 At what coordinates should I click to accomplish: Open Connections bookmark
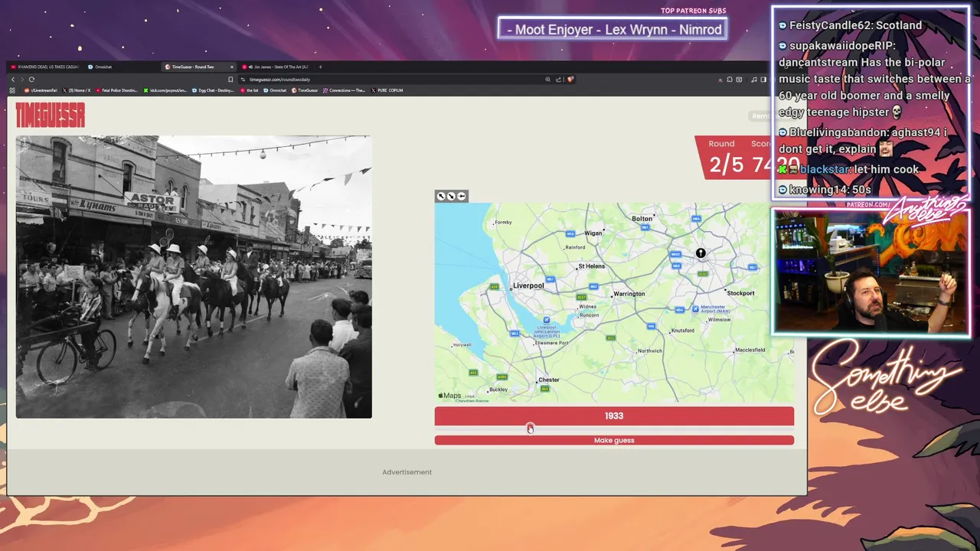pos(345,90)
